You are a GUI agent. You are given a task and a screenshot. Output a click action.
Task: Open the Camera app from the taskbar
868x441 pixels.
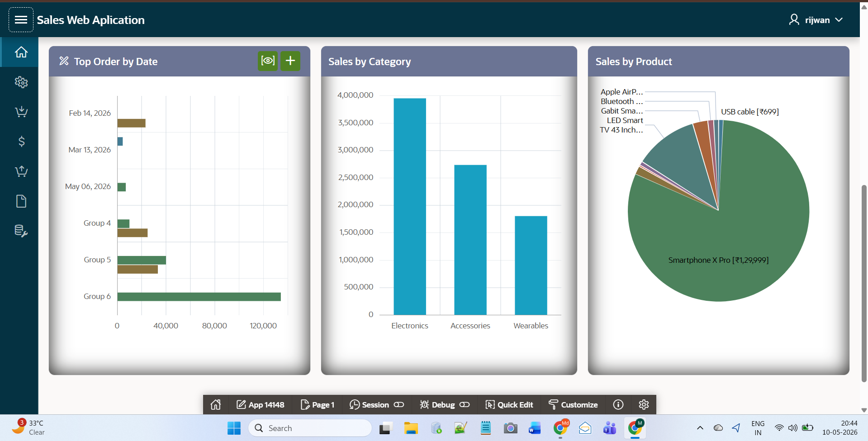point(510,428)
